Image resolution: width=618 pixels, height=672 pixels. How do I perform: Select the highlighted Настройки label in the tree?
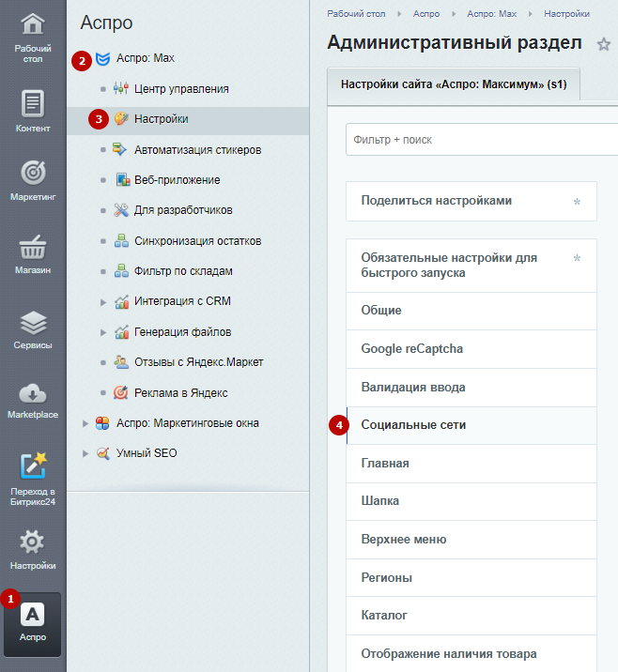pos(161,119)
